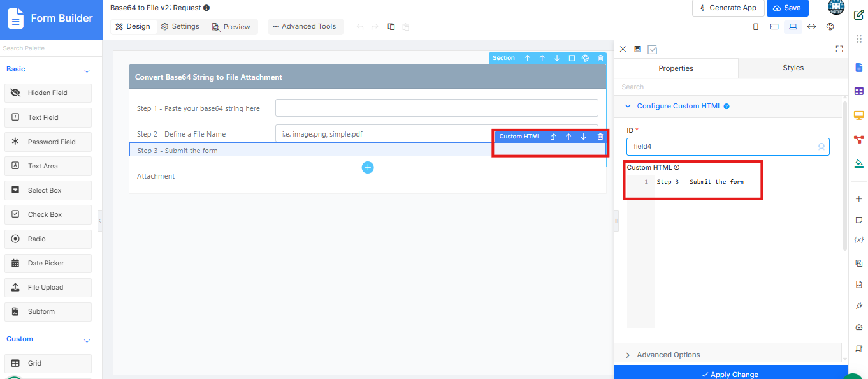Open the Settings tab
The image size is (868, 379).
180,26
